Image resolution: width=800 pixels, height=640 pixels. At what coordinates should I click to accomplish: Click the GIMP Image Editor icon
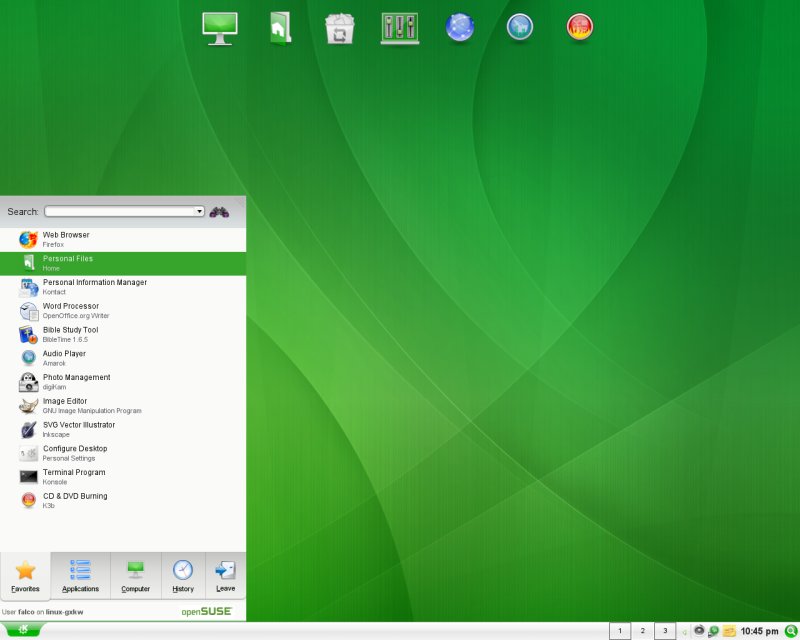(x=29, y=406)
